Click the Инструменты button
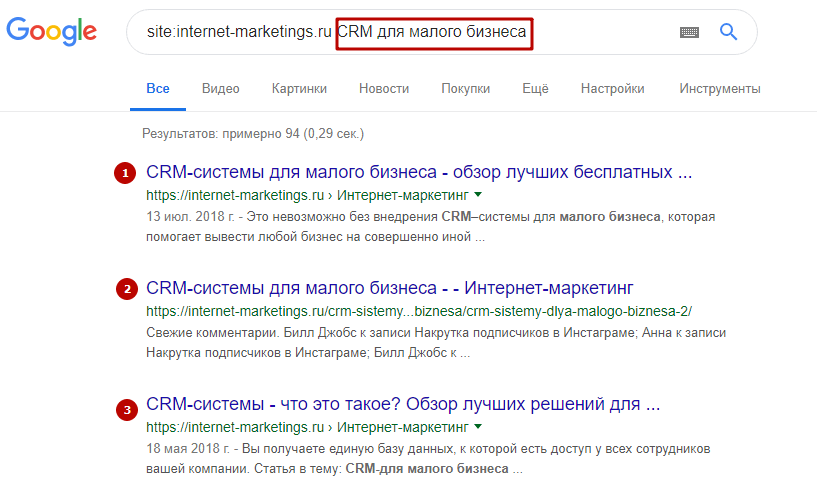The height and width of the screenshot is (497, 817). (719, 88)
